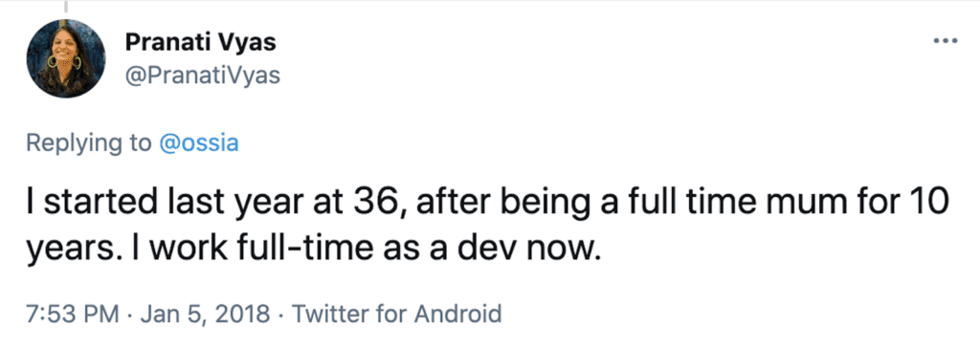Open the @ossia mention link
Screen dimensions: 980x347
pyautogui.click(x=199, y=143)
